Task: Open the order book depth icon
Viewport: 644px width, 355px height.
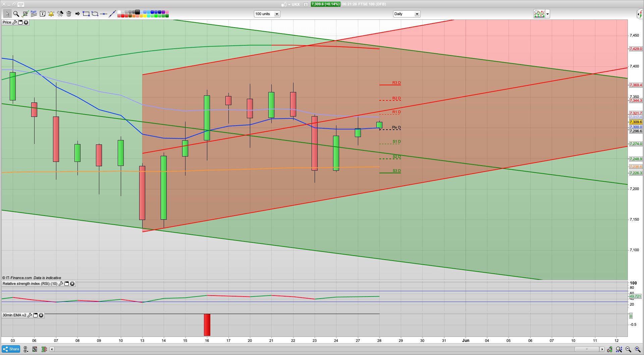Action: click(x=44, y=349)
